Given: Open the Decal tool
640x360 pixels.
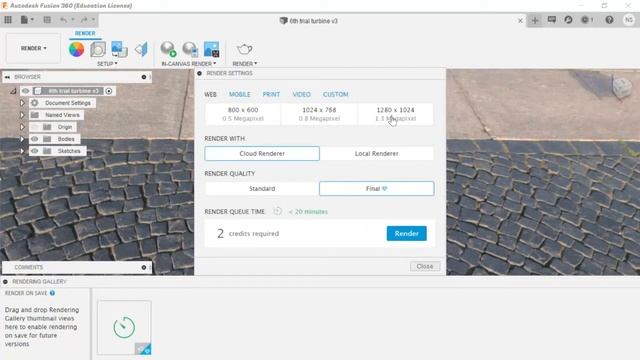Looking at the screenshot, I should coord(119,49).
